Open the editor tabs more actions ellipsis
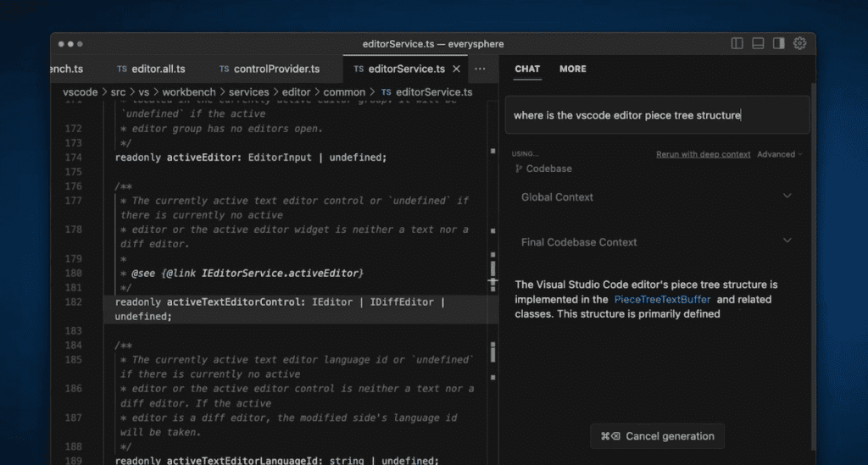Image resolution: width=868 pixels, height=465 pixels. click(480, 69)
